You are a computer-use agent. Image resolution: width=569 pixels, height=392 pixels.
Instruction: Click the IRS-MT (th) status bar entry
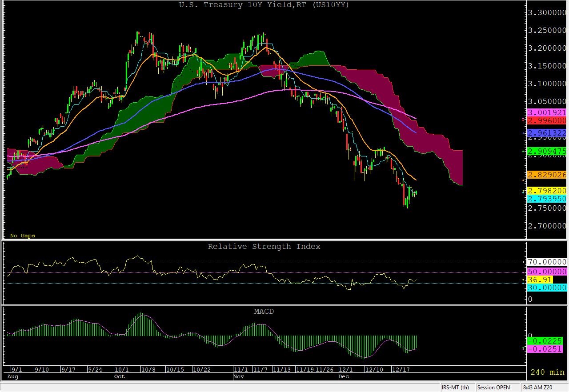(x=456, y=387)
